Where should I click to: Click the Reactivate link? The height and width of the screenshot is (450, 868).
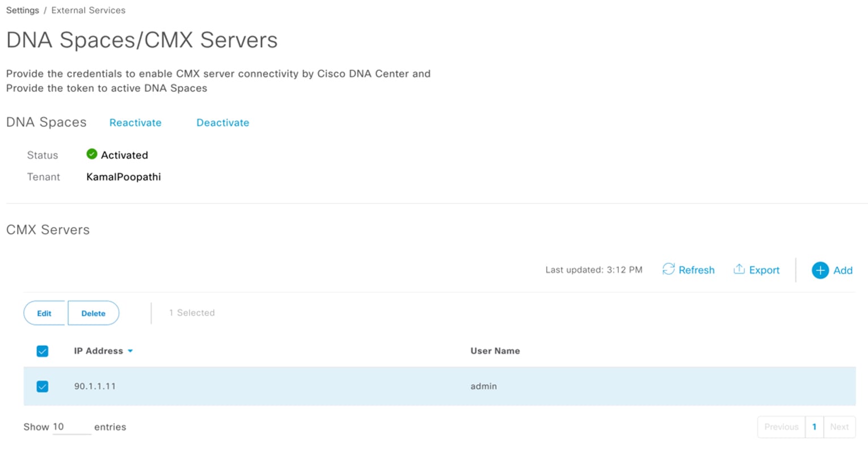click(x=136, y=123)
